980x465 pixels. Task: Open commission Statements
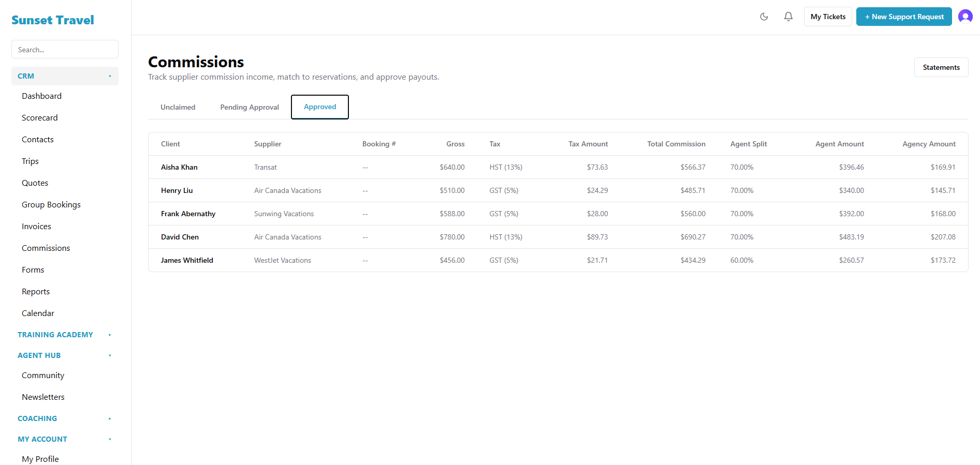coord(941,67)
